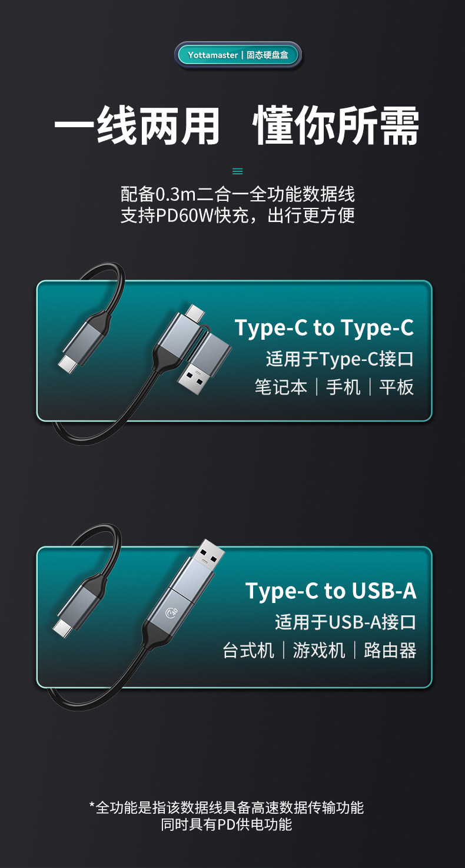
Task: Click the Type-C to USB-A heading
Action: [x=331, y=591]
